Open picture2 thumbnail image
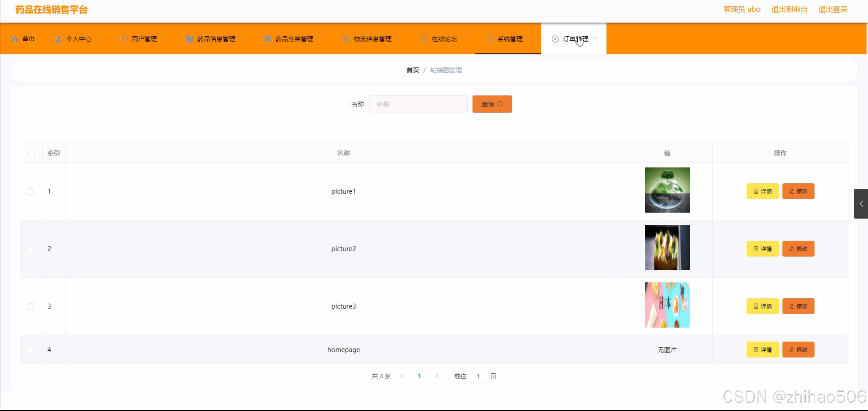The width and height of the screenshot is (868, 411). point(667,247)
